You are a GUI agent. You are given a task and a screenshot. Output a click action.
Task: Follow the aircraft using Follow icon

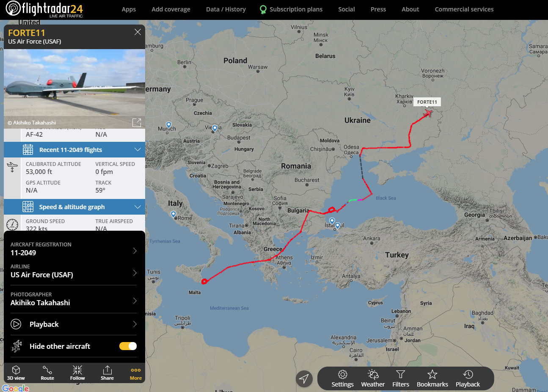click(77, 373)
